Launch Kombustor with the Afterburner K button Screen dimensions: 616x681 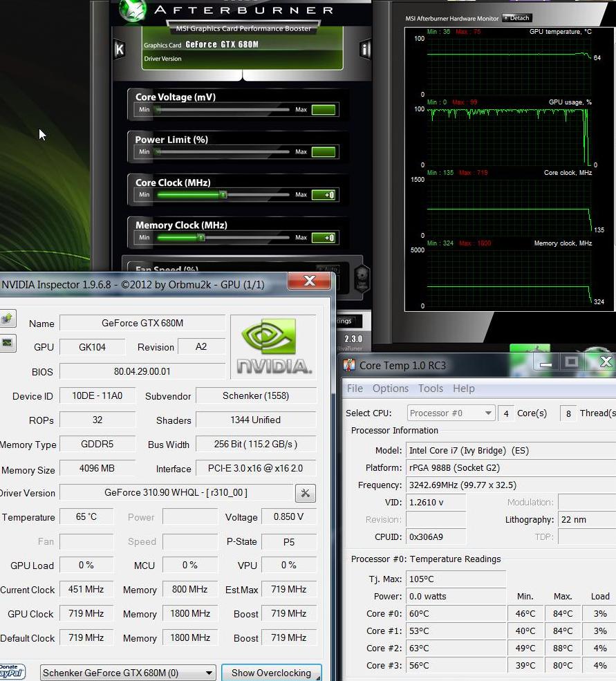pos(120,50)
